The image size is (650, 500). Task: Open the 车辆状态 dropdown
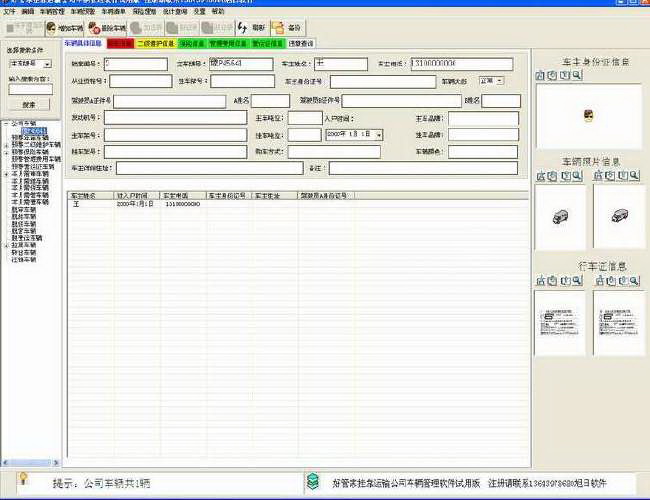(x=500, y=81)
